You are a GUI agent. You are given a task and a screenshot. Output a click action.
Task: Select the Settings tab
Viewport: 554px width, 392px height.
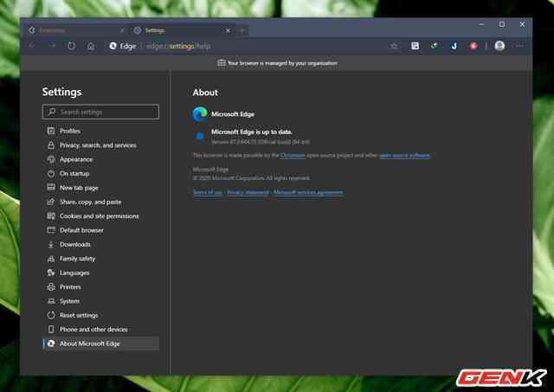(x=182, y=30)
